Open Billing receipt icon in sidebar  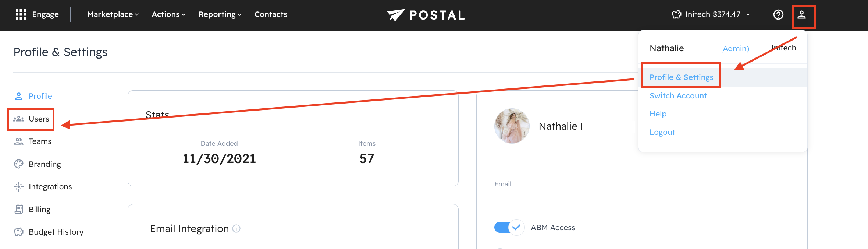pos(18,209)
